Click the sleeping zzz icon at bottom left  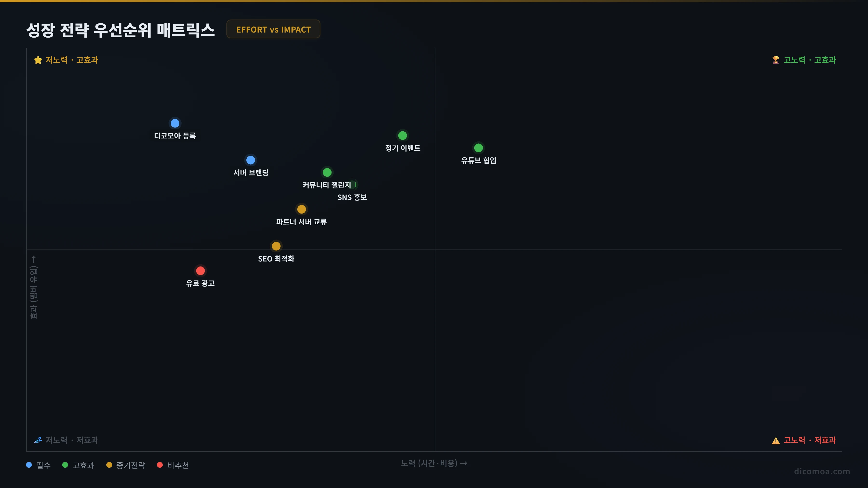pyautogui.click(x=38, y=440)
